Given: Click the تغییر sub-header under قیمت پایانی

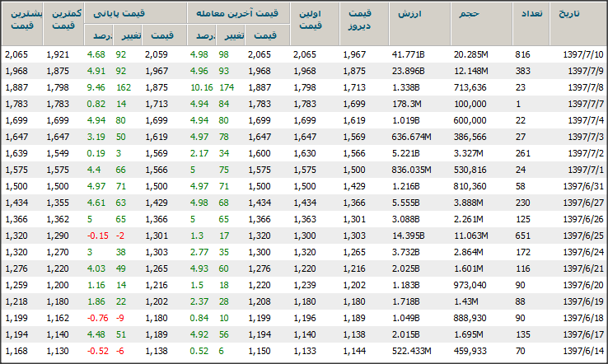Looking at the screenshot, I should (129, 36).
